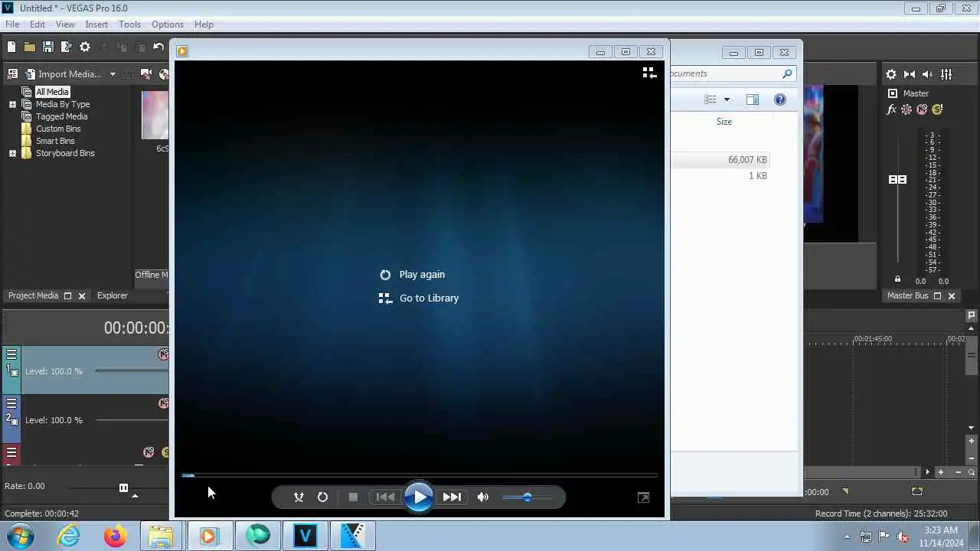Click track 1 Level slider

click(132, 371)
